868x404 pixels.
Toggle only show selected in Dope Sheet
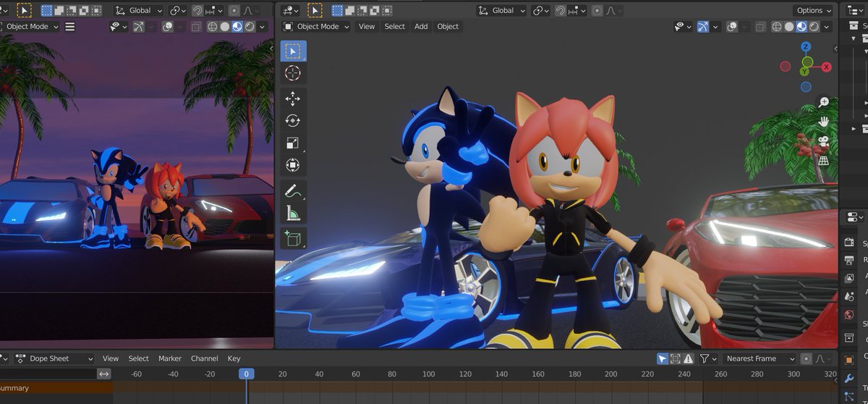pos(663,358)
